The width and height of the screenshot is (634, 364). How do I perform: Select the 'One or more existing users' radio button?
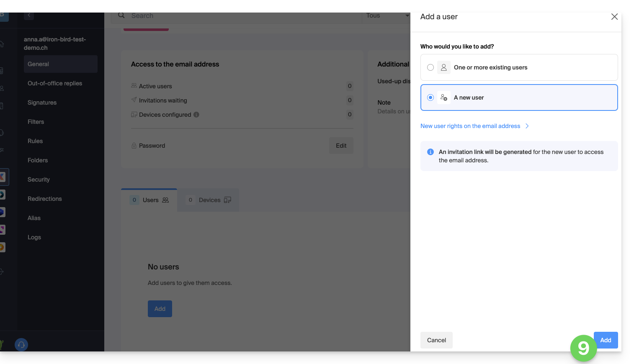(x=430, y=67)
